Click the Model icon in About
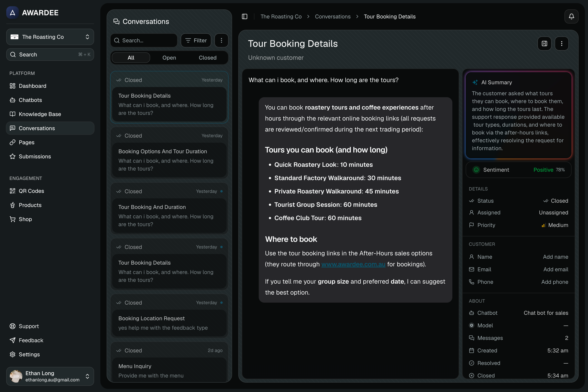The height and width of the screenshot is (392, 588). click(x=472, y=326)
